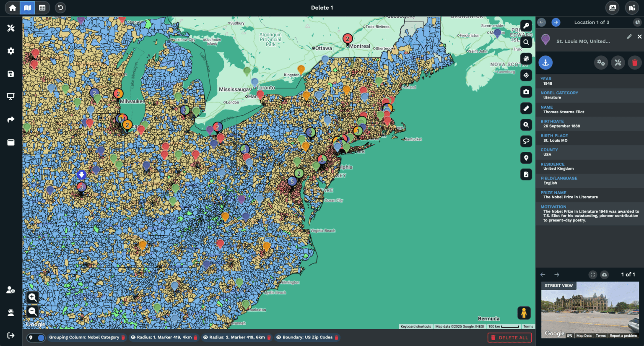Viewport: 644px width, 346px height.
Task: Open location tools wrench icon in panel
Action: point(618,62)
